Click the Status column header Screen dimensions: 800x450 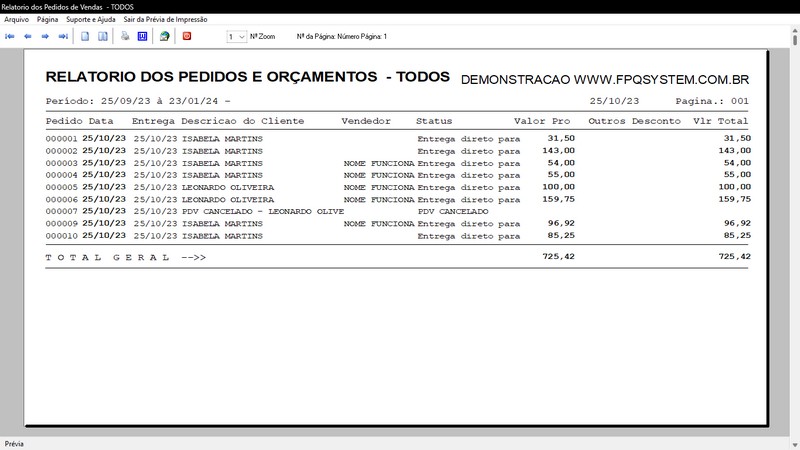pos(434,121)
